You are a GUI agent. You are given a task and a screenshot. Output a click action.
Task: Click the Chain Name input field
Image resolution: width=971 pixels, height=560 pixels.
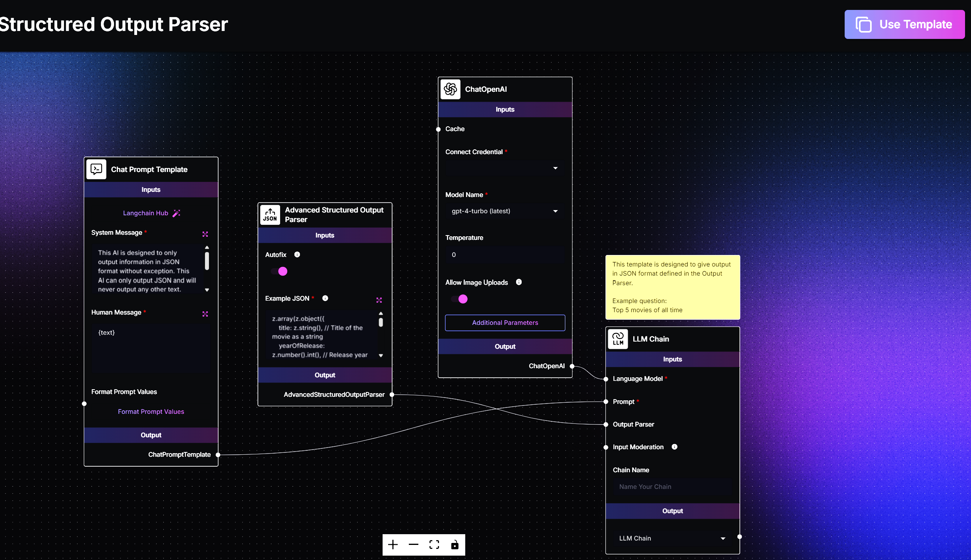click(x=672, y=487)
